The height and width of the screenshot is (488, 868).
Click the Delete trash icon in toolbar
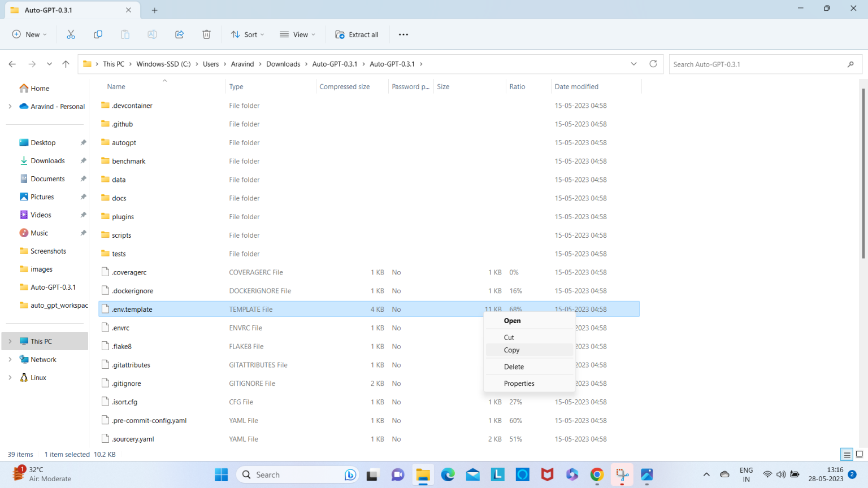(206, 34)
